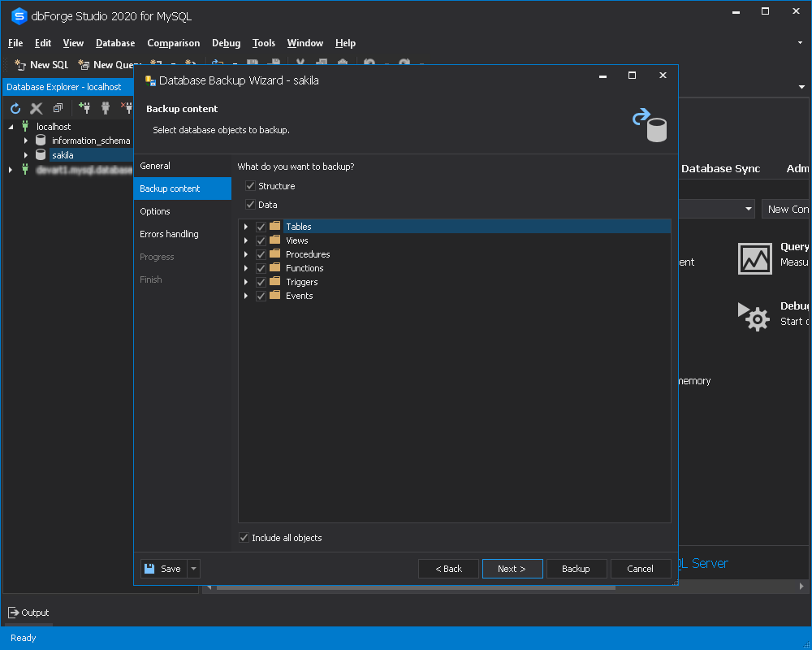Click the New Con button in background window
The width and height of the screenshot is (812, 650).
(x=787, y=209)
